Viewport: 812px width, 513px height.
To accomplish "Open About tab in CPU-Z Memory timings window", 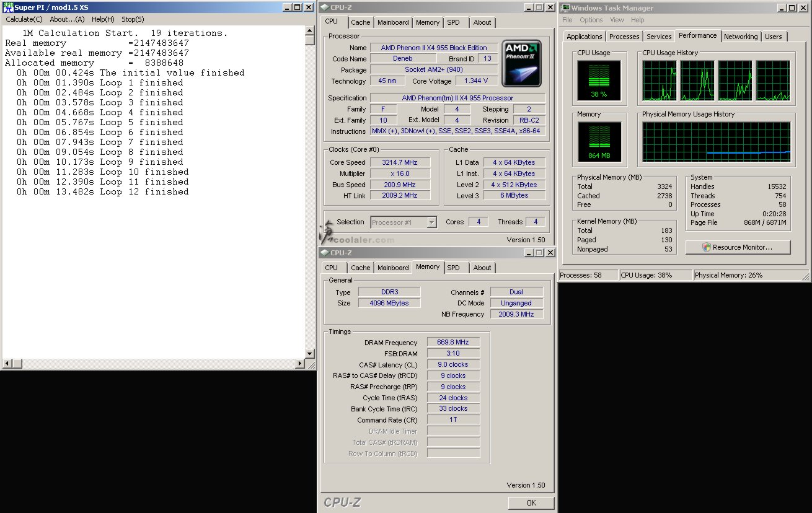I will (x=482, y=268).
